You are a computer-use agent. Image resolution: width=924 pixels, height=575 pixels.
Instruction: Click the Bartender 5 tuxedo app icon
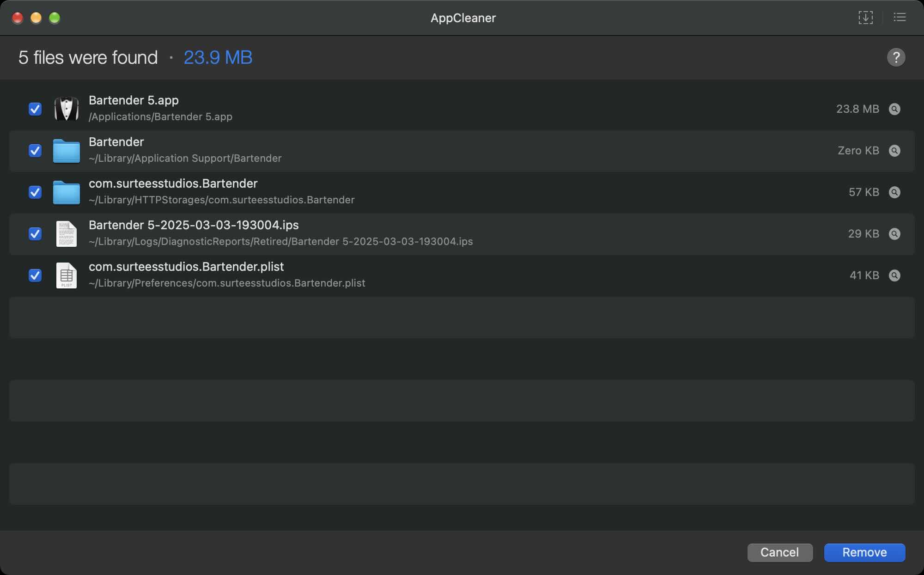pyautogui.click(x=67, y=109)
